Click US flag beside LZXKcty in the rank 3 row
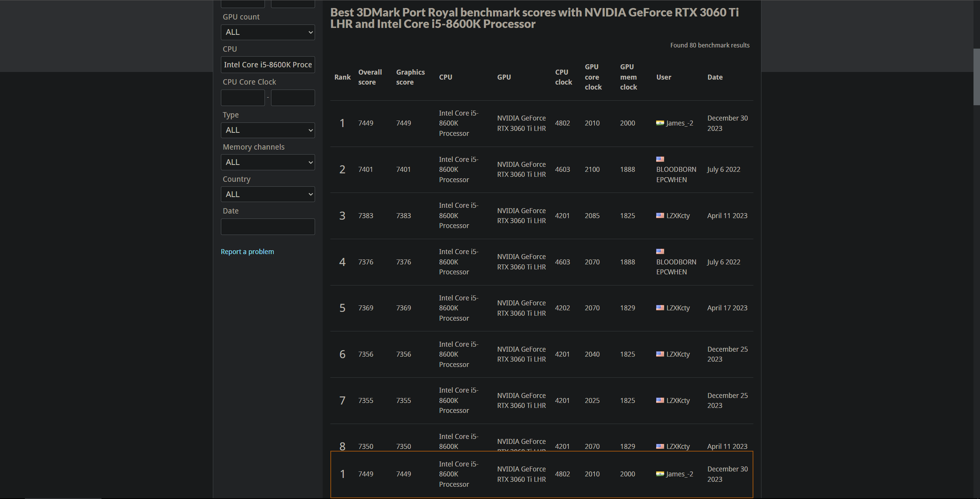 pos(660,215)
